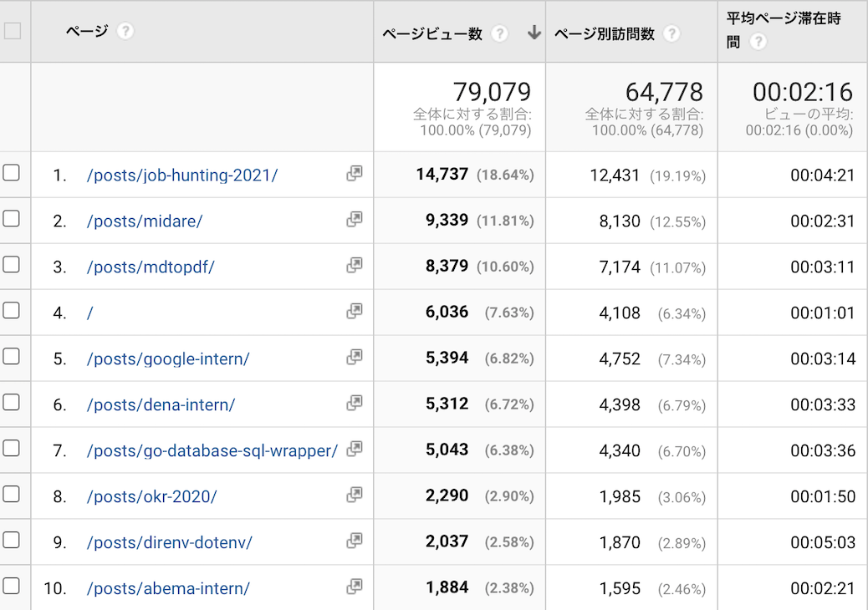868x610 pixels.
Task: Open help tooltip for 平均ページ滞在時間
Action: click(758, 42)
